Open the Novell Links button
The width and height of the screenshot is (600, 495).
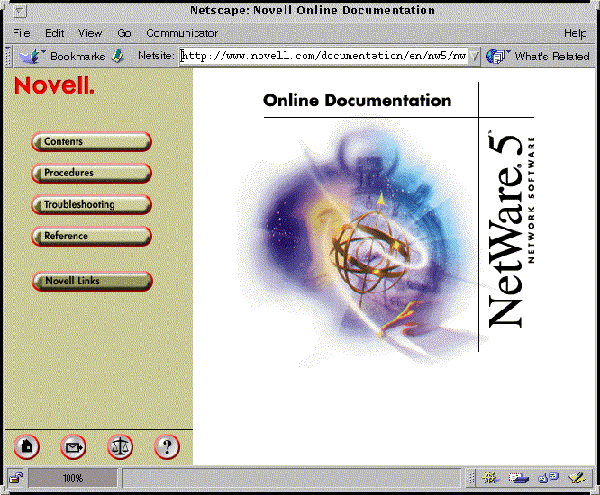click(91, 281)
